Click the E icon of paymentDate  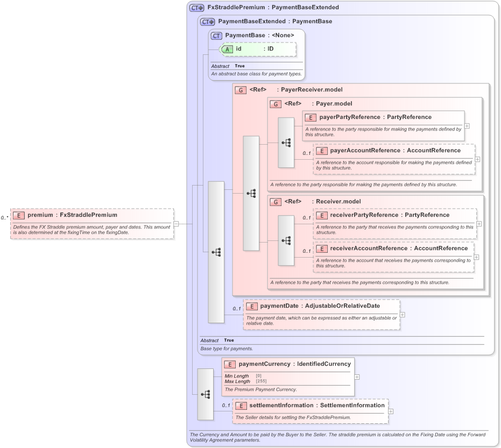(x=251, y=306)
